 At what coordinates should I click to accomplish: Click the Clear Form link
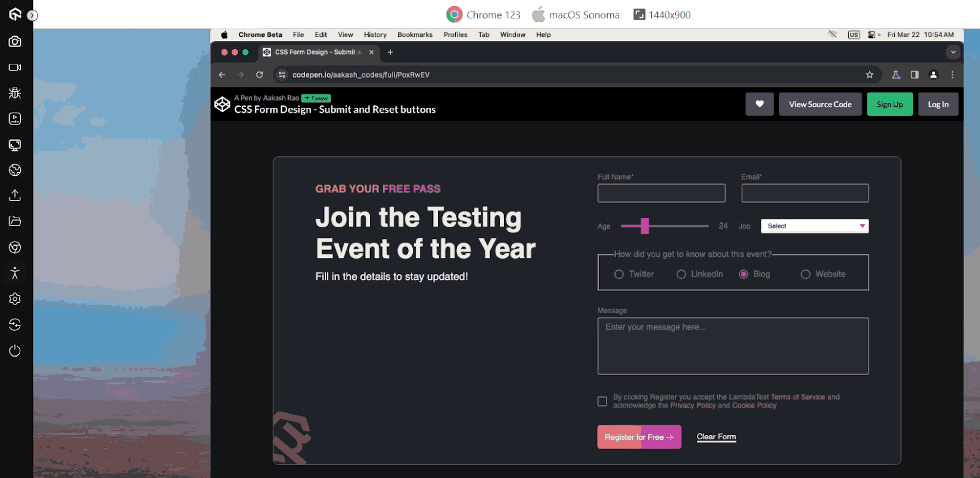[717, 437]
